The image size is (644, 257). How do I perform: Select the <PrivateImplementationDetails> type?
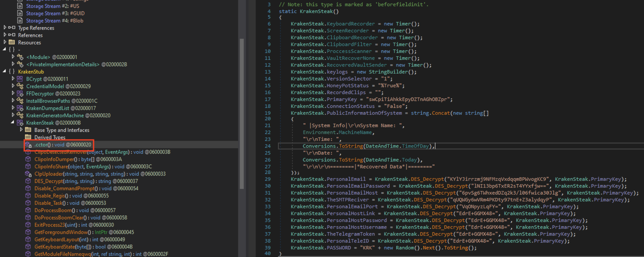pos(77,64)
